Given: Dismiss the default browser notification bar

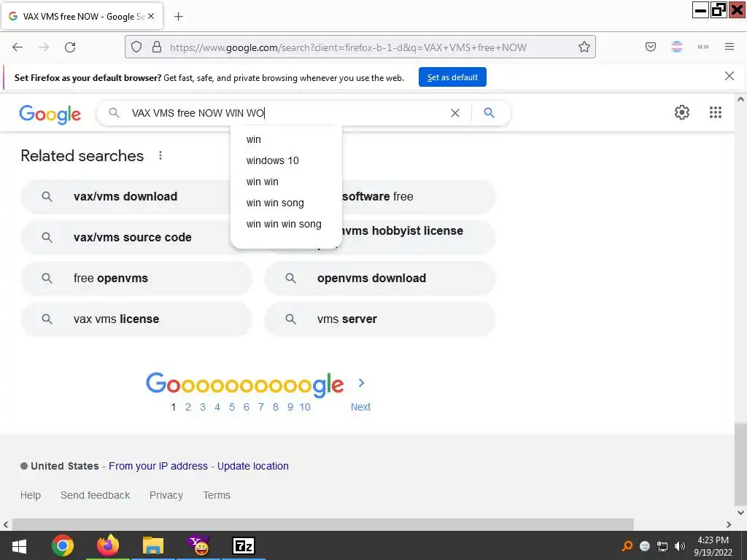Looking at the screenshot, I should (x=729, y=76).
